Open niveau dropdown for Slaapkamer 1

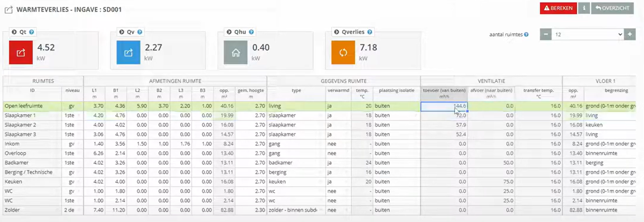tap(73, 116)
